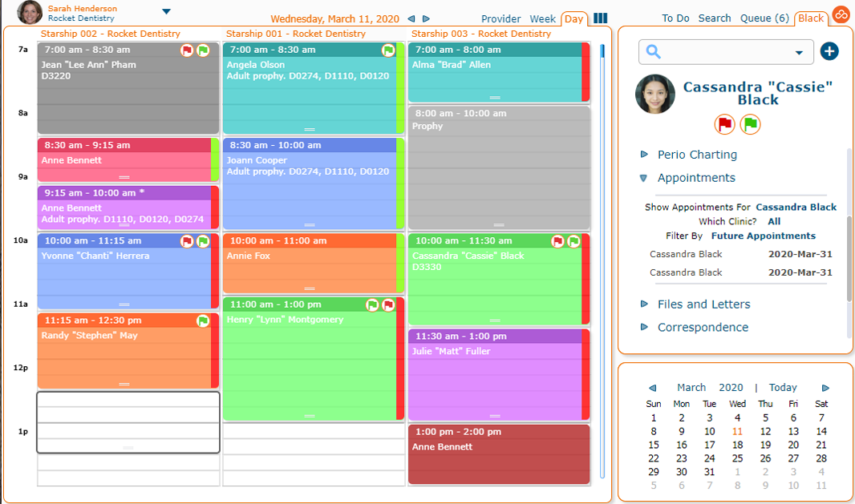
Task: Click green flag under Cassandra Black's name
Action: pos(750,124)
